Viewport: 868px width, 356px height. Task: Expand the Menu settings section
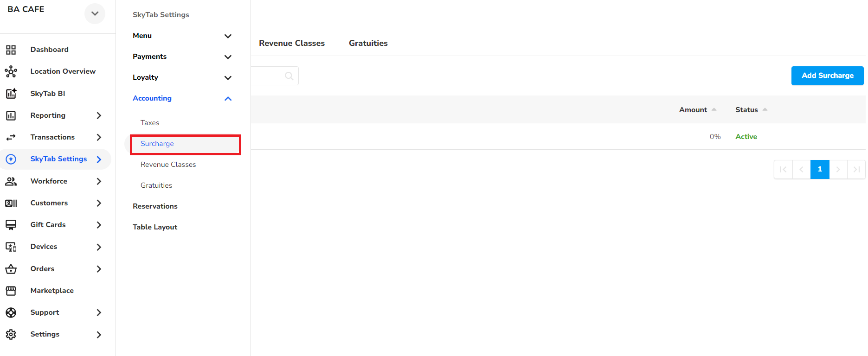[228, 36]
